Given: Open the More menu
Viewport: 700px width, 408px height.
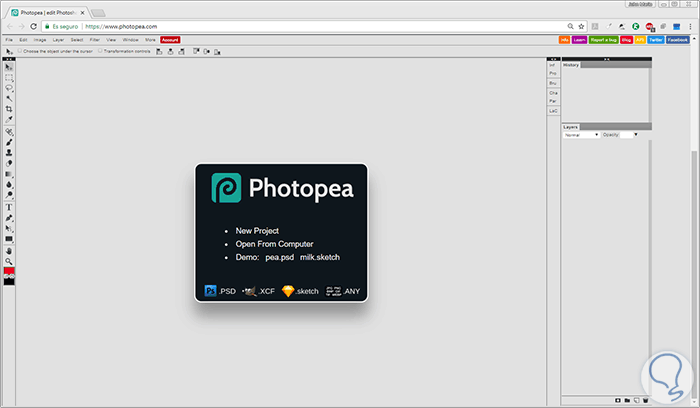Looking at the screenshot, I should point(150,40).
